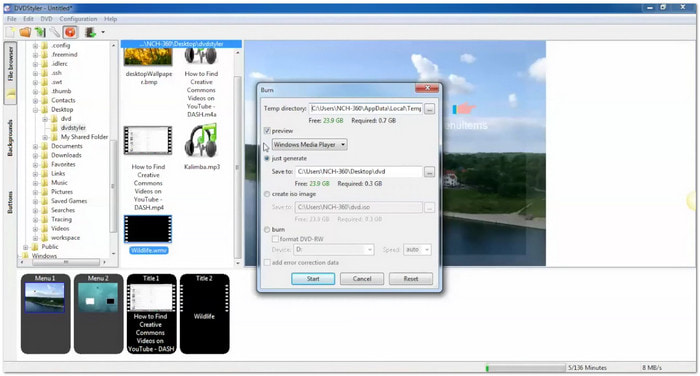Click the red Burn disc toolbar icon
Viewport: 700px width, 376px height.
(70, 32)
